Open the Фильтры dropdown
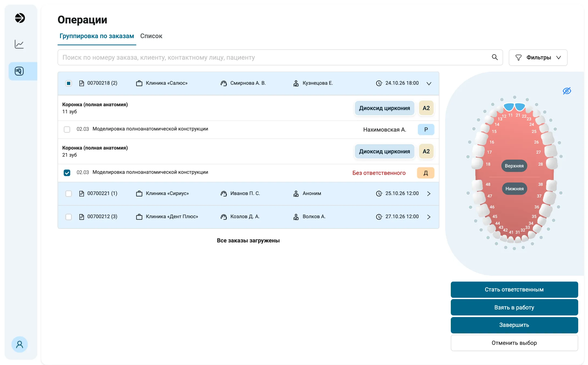Image resolution: width=588 pixels, height=365 pixels. point(538,57)
